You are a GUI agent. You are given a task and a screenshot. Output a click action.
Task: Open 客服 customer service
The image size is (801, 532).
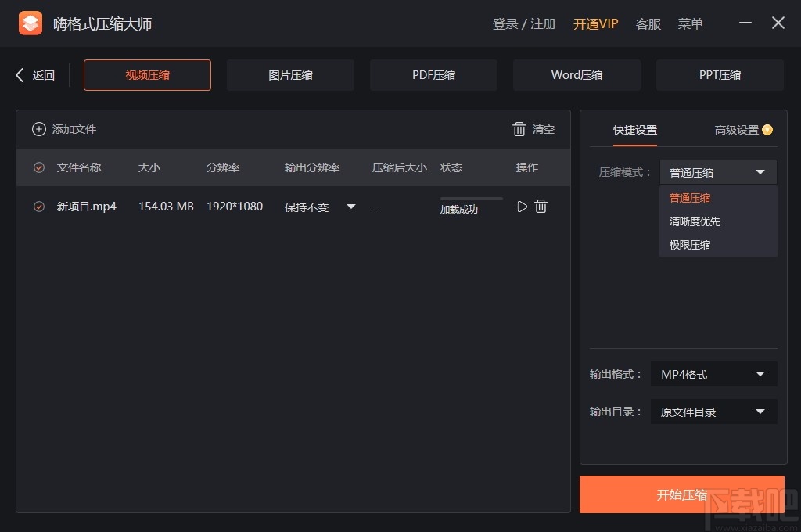click(x=648, y=23)
